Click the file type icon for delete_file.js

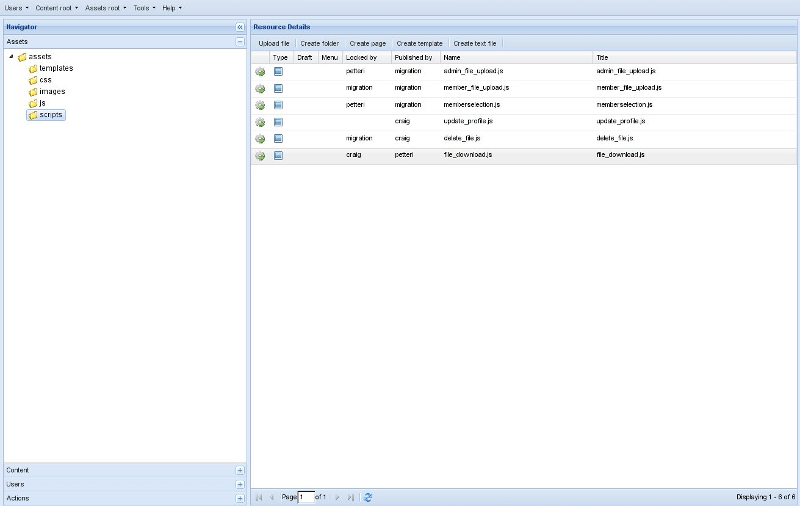click(x=279, y=138)
